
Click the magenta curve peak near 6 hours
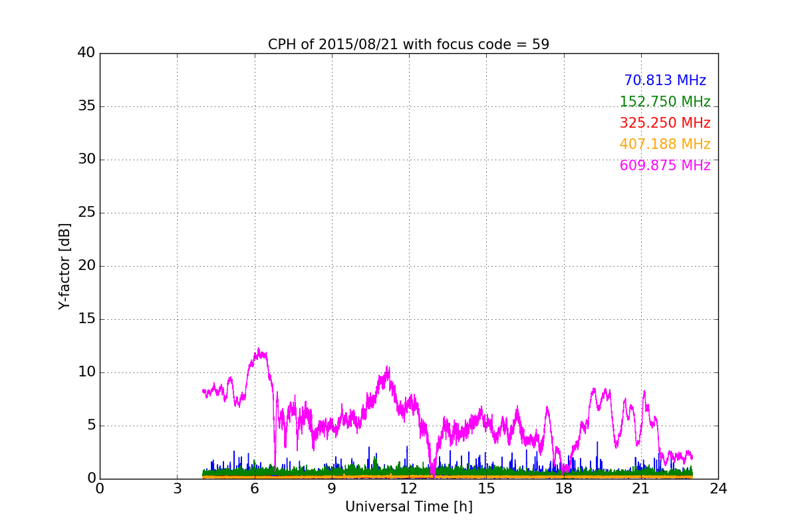[259, 349]
